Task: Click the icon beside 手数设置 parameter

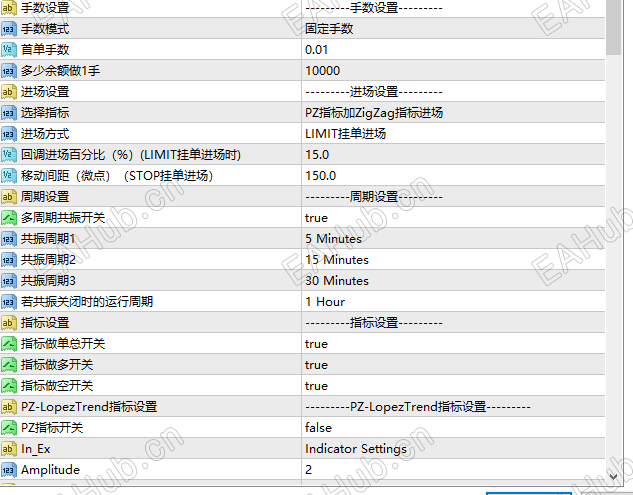Action: coord(8,8)
